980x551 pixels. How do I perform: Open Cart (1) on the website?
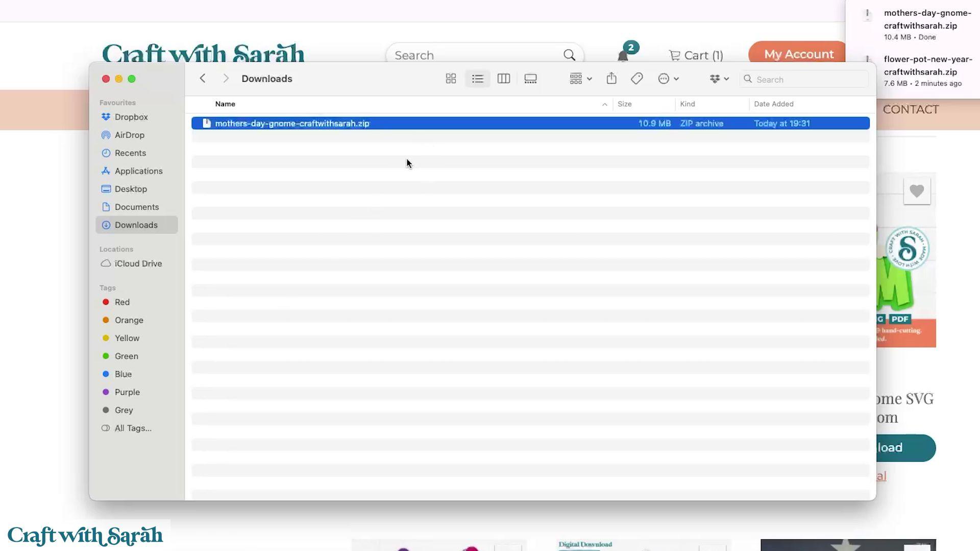click(x=696, y=55)
